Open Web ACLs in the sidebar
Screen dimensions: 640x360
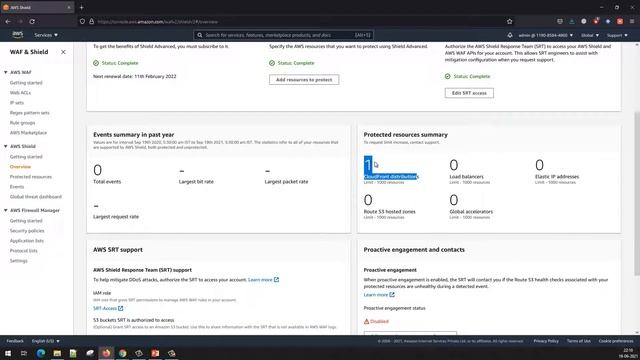coord(20,93)
